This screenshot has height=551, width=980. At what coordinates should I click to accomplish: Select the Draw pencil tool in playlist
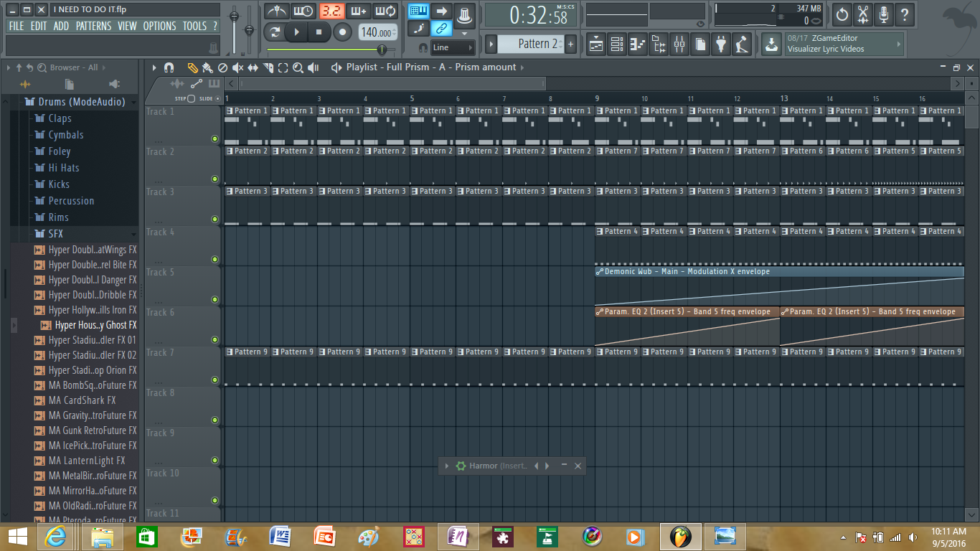[192, 67]
